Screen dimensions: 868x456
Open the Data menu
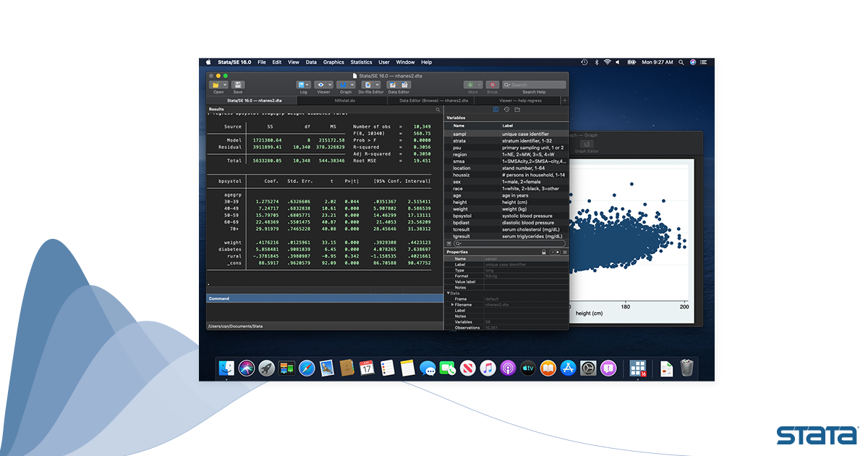point(311,62)
